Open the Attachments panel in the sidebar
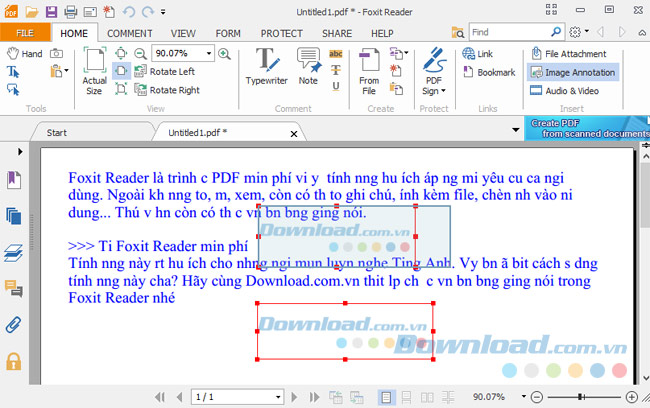Screen dimensions: 650x408 [x=13, y=325]
